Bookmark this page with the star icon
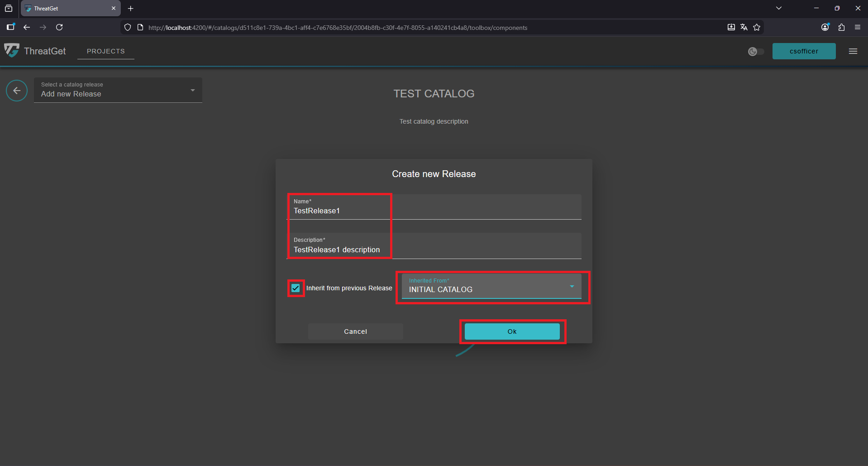 757,28
